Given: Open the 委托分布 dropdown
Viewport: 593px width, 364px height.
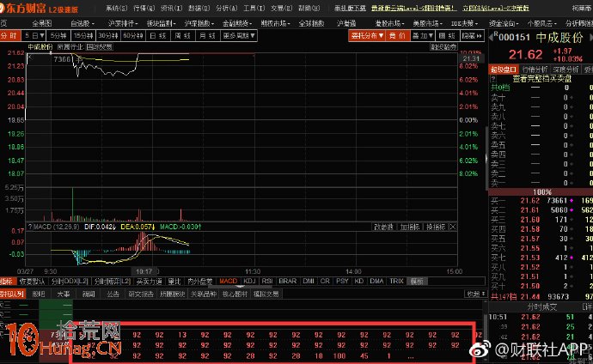Looking at the screenshot, I should point(367,35).
